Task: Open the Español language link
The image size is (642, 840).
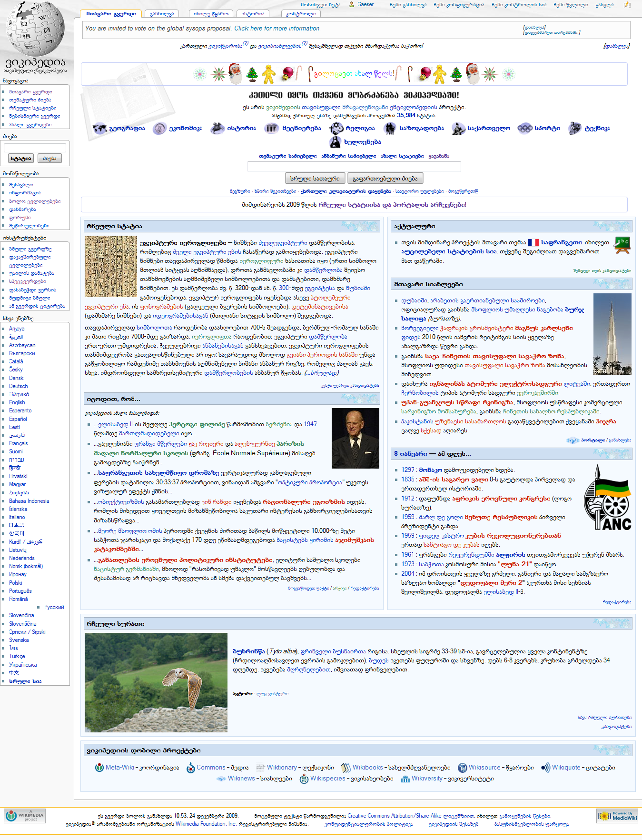Action: (18, 419)
